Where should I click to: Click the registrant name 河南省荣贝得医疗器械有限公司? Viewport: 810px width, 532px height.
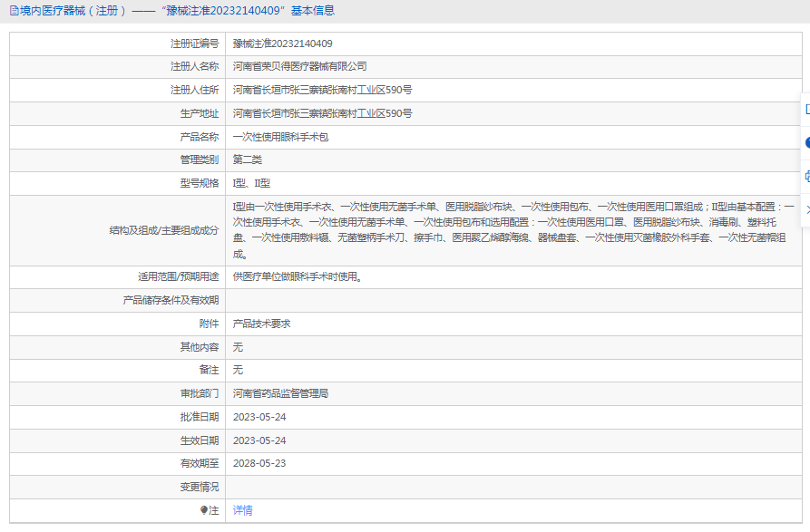(299, 67)
